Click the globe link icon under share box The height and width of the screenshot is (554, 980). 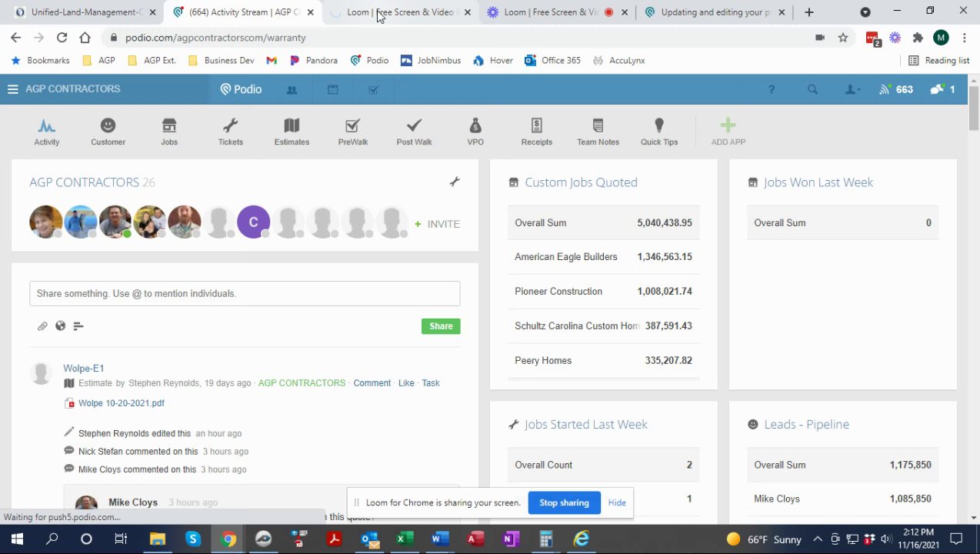[60, 326]
